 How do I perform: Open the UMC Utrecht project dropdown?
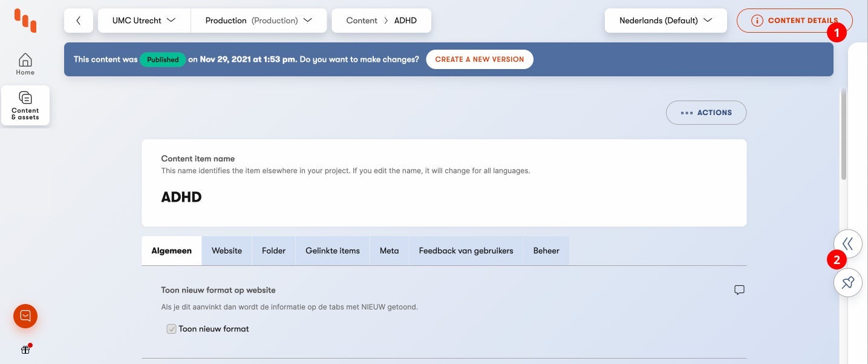coord(144,21)
